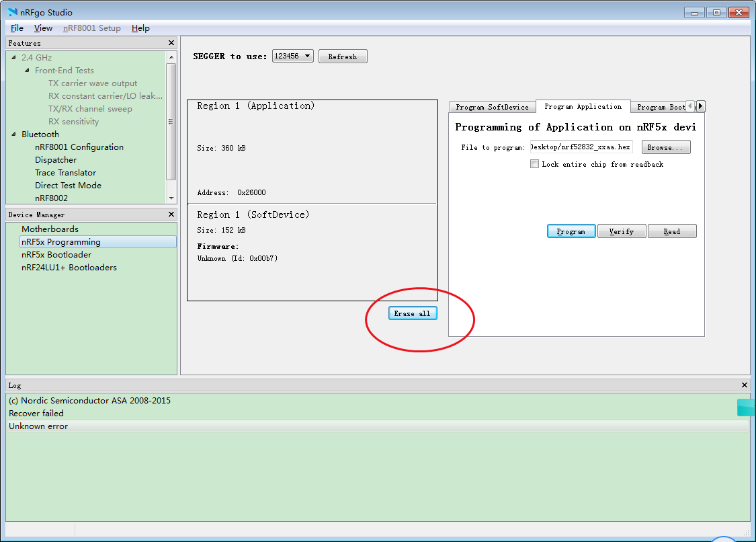The width and height of the screenshot is (756, 542).
Task: Click the Refresh button
Action: (x=343, y=56)
